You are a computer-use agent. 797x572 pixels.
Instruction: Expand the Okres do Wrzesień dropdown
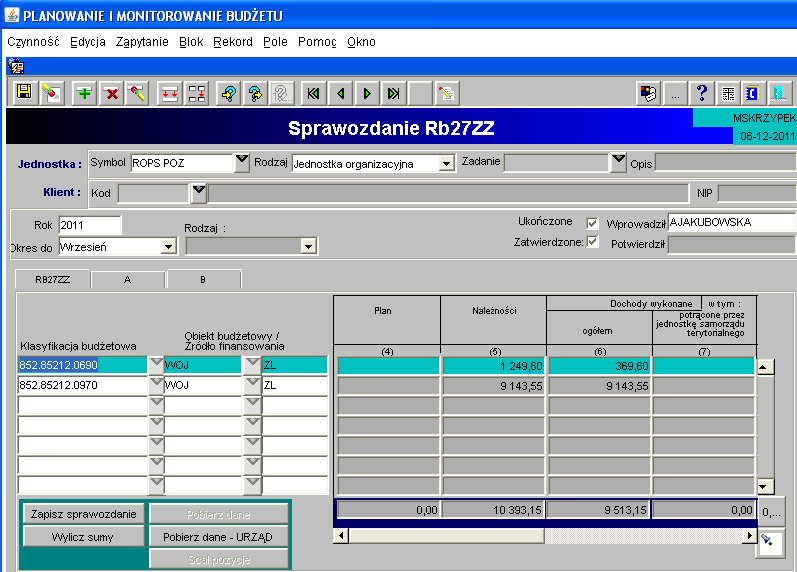tap(169, 247)
